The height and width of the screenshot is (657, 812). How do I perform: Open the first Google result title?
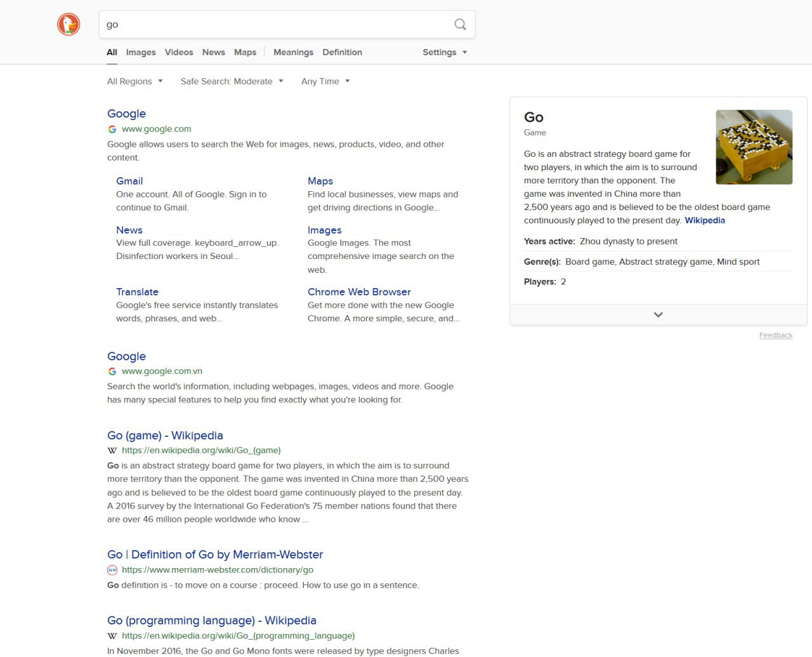pos(126,114)
